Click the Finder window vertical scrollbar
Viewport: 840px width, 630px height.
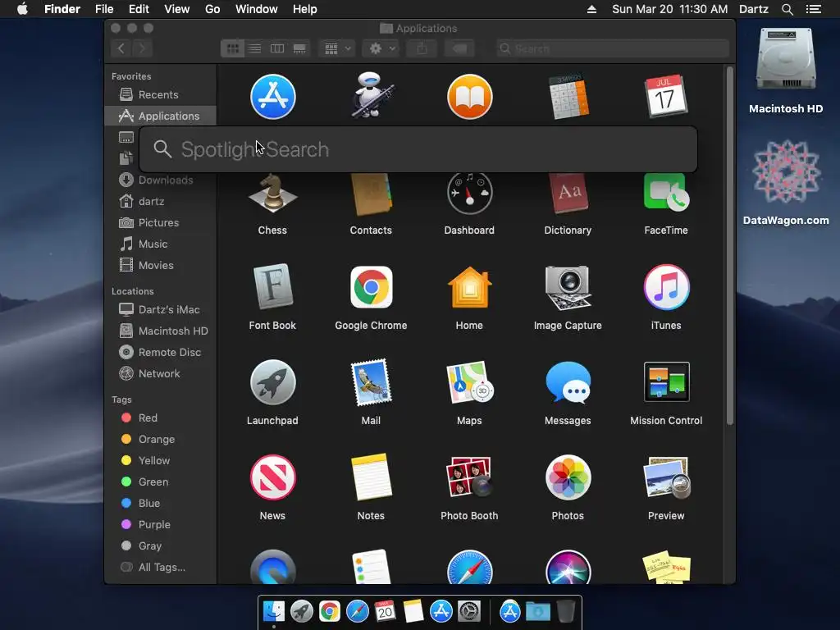pos(729,246)
